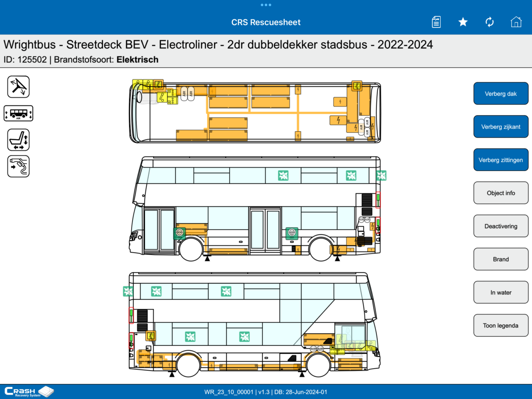Open Object info panel
This screenshot has height=399, width=532.
[501, 193]
